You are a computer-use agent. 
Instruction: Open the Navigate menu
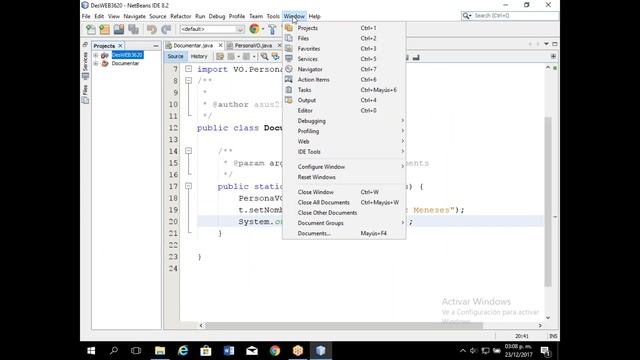coord(135,16)
